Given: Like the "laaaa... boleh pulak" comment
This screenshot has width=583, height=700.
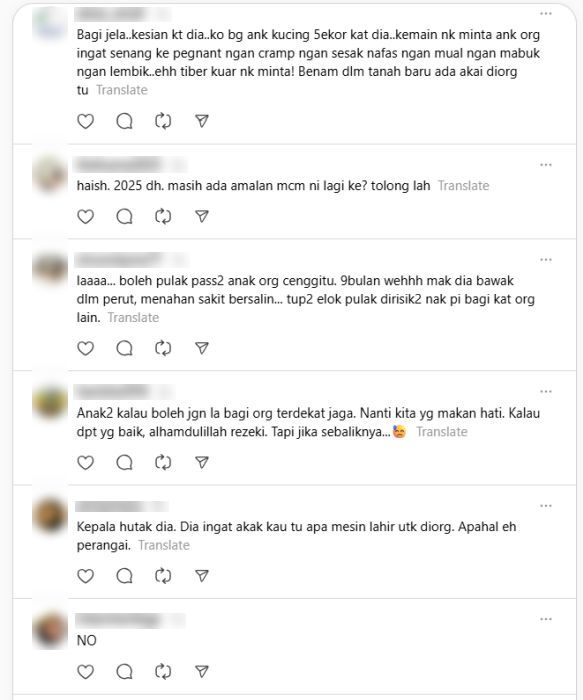Looking at the screenshot, I should point(85,348).
